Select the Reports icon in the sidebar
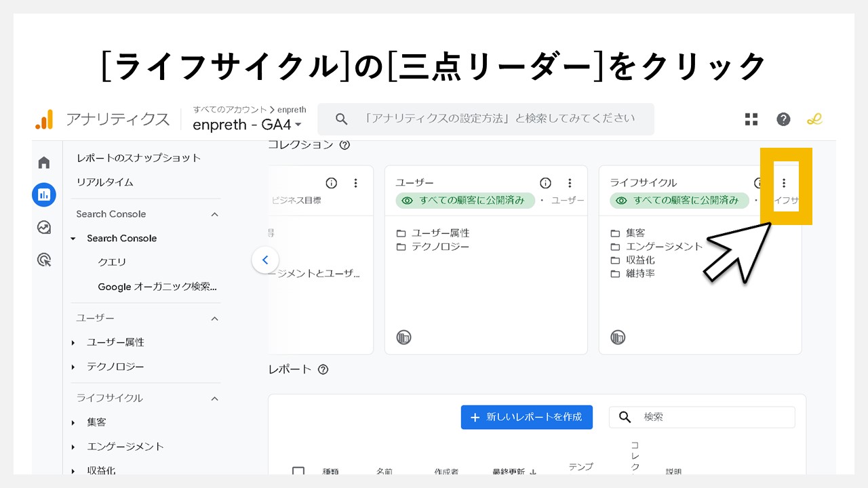868x488 pixels. tap(43, 195)
